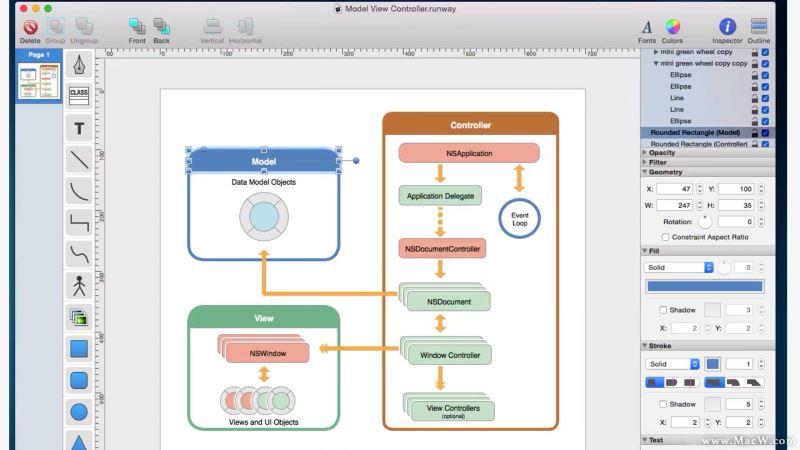Choose the round line join style
The image size is (800, 450).
[x=734, y=382]
